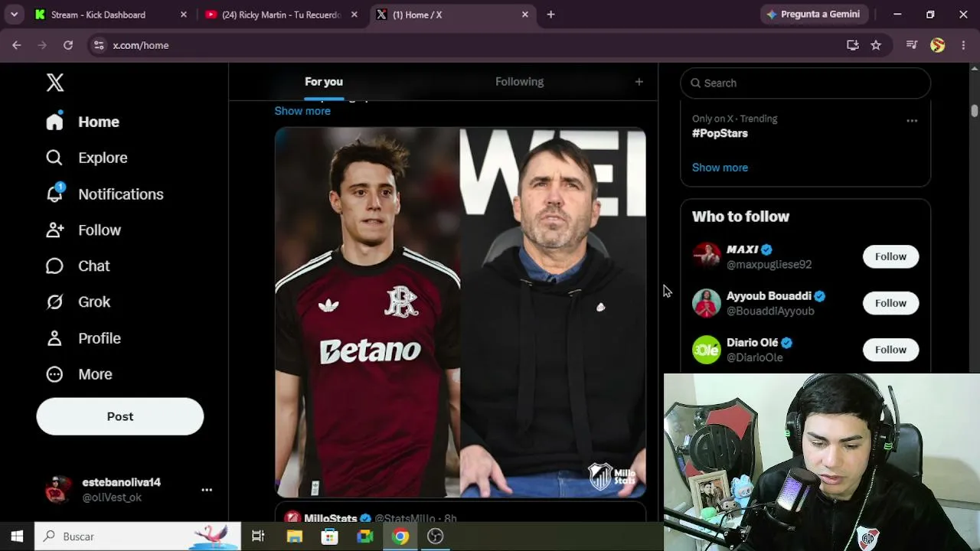Open the left photo of the Betano-shirt player
Viewport: 980px width, 551px height.
[x=367, y=312]
